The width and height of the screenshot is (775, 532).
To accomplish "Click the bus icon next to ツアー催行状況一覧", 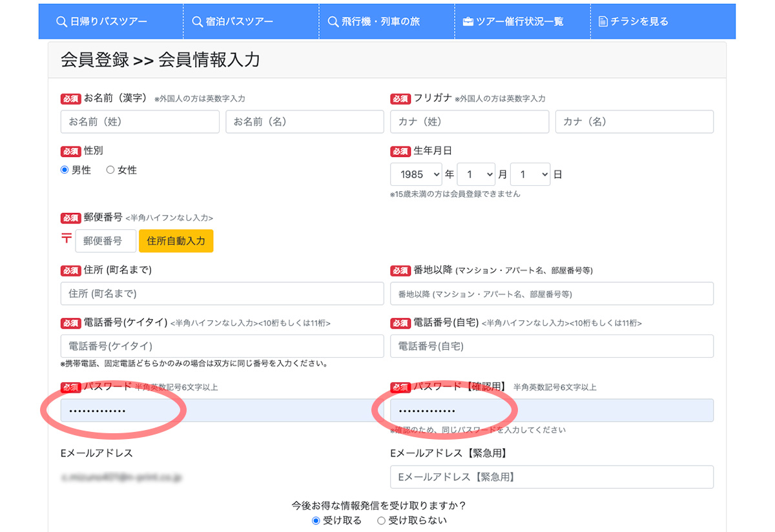I will [x=468, y=21].
